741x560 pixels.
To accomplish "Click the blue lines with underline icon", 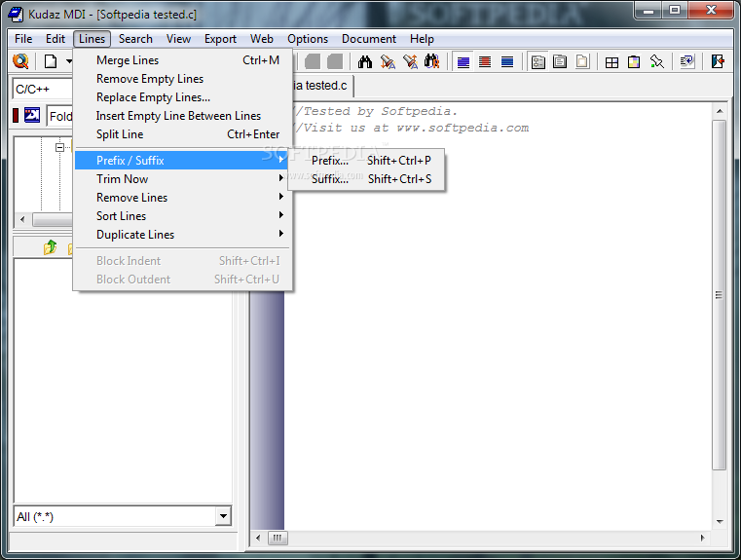I will pyautogui.click(x=463, y=62).
